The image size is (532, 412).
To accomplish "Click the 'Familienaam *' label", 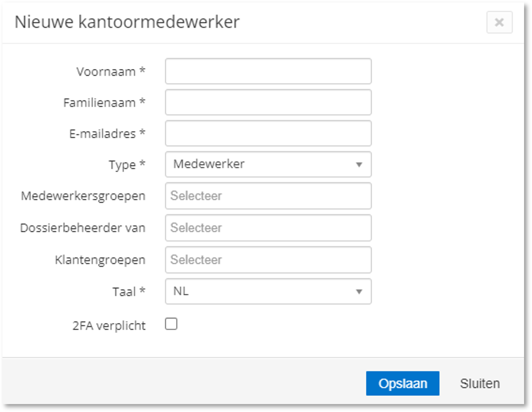I will coord(104,103).
